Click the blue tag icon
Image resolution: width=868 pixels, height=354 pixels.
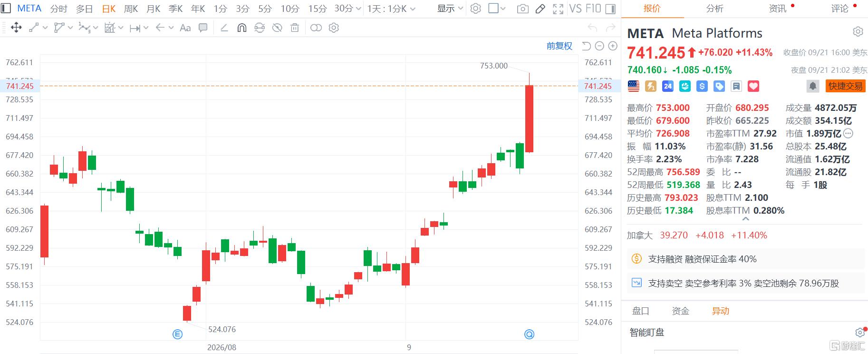[719, 86]
